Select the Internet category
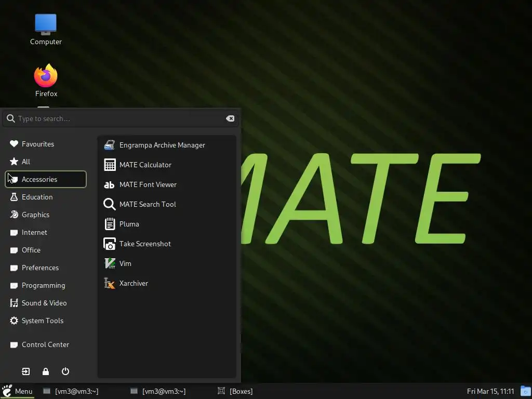Image resolution: width=532 pixels, height=399 pixels. click(46, 232)
